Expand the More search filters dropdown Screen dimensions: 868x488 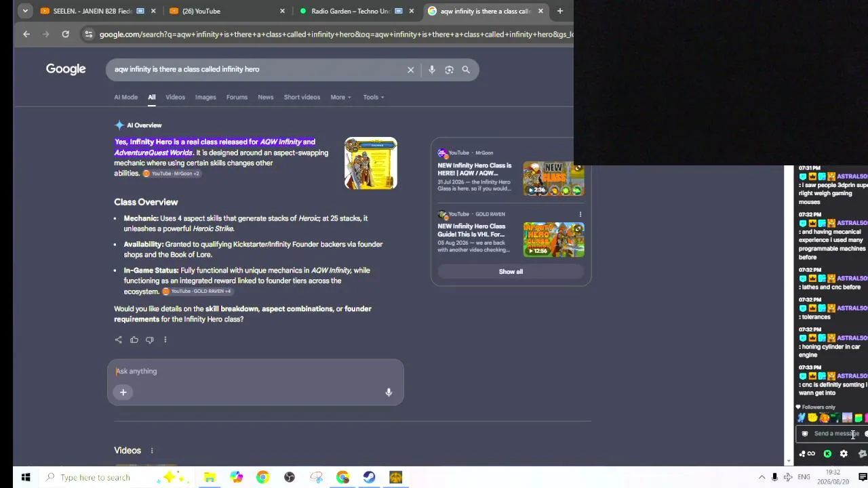click(340, 97)
